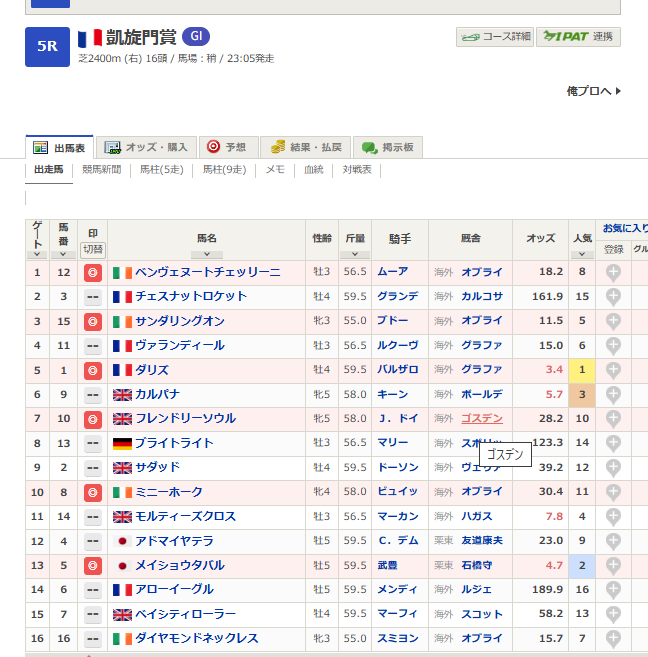
Task: Click the 5R race number badge
Action: click(47, 47)
